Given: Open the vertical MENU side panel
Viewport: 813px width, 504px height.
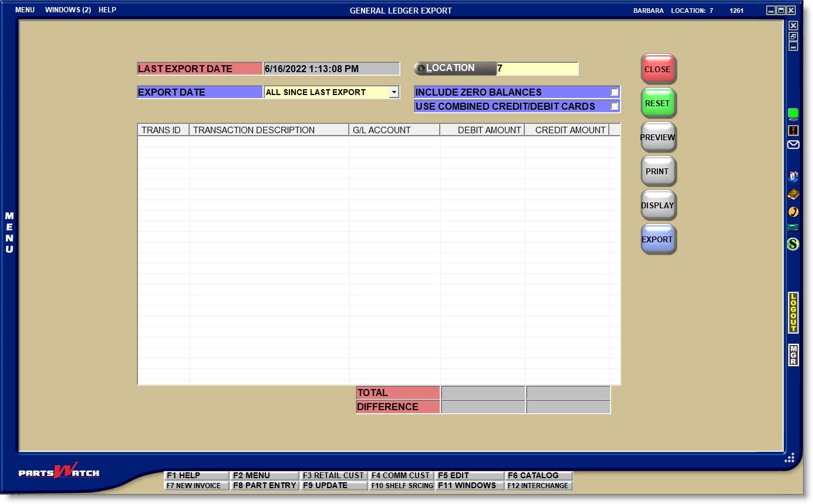Looking at the screenshot, I should [9, 233].
